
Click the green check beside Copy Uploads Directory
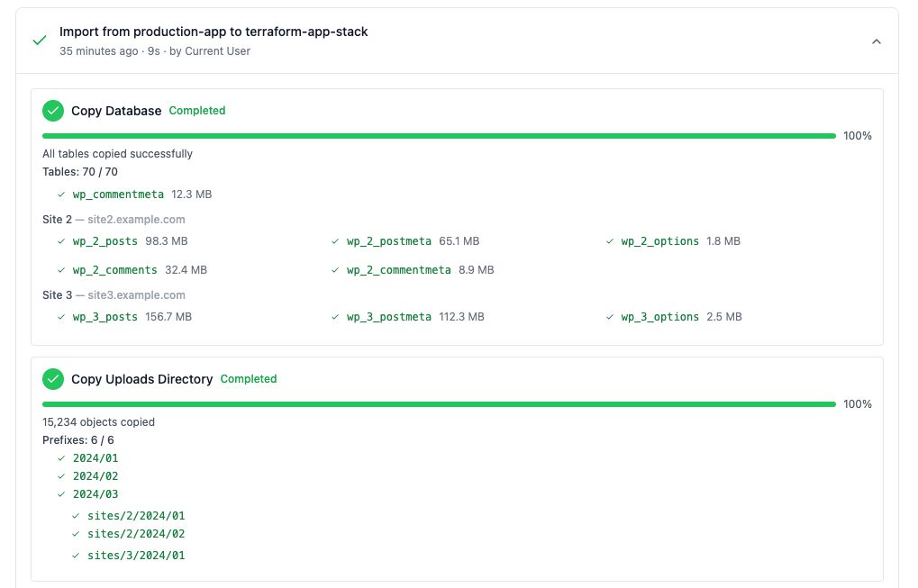(x=52, y=379)
